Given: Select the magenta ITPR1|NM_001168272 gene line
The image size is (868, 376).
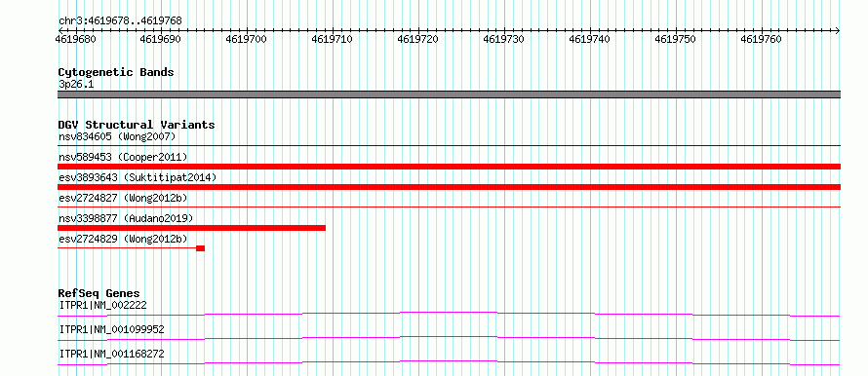Looking at the screenshot, I should click(x=449, y=362).
